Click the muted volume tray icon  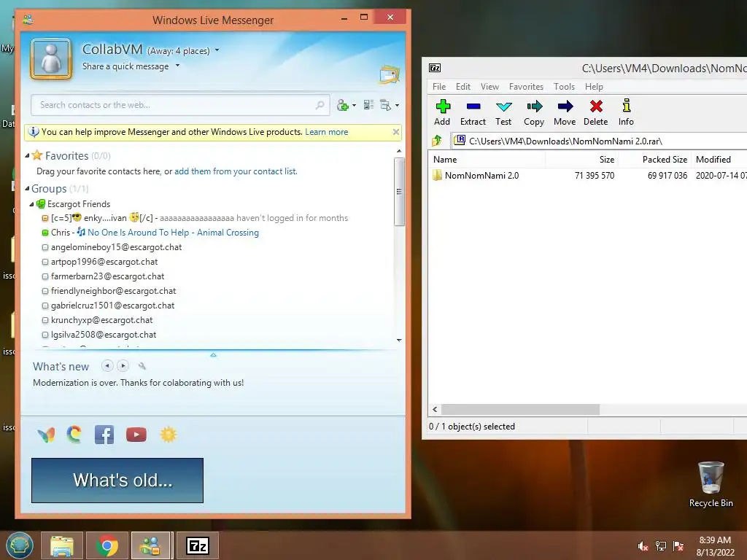(643, 546)
